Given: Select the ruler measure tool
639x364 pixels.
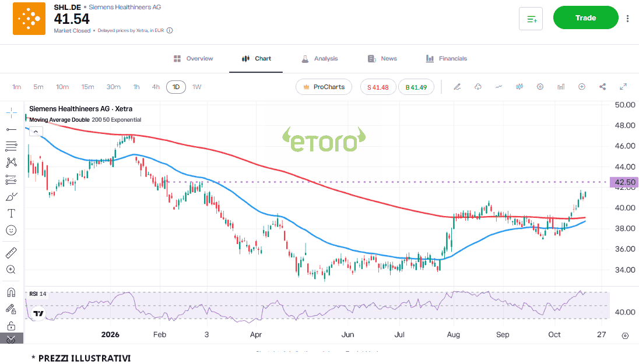Looking at the screenshot, I should coord(12,253).
